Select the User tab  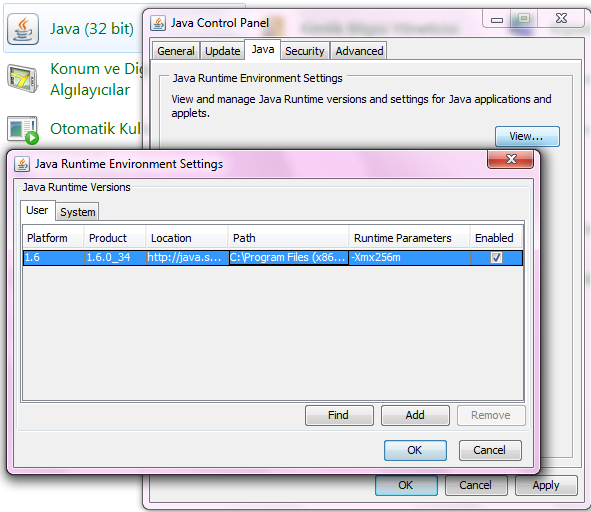coord(37,210)
